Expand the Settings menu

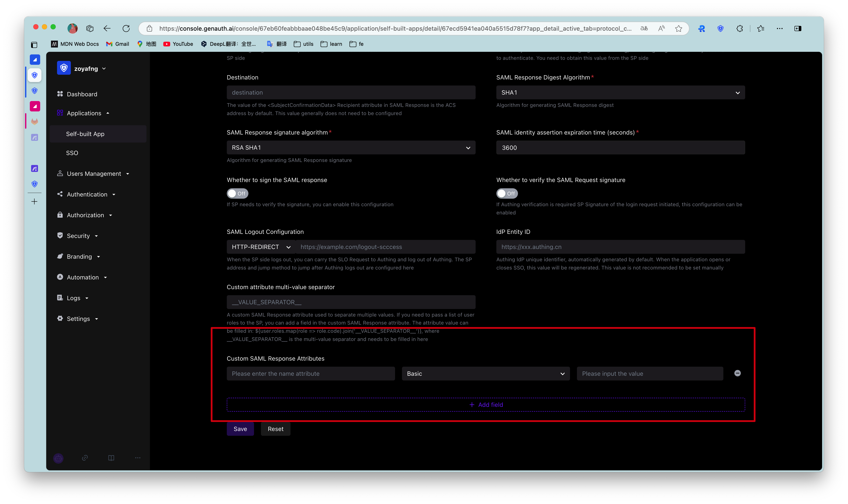(x=77, y=319)
